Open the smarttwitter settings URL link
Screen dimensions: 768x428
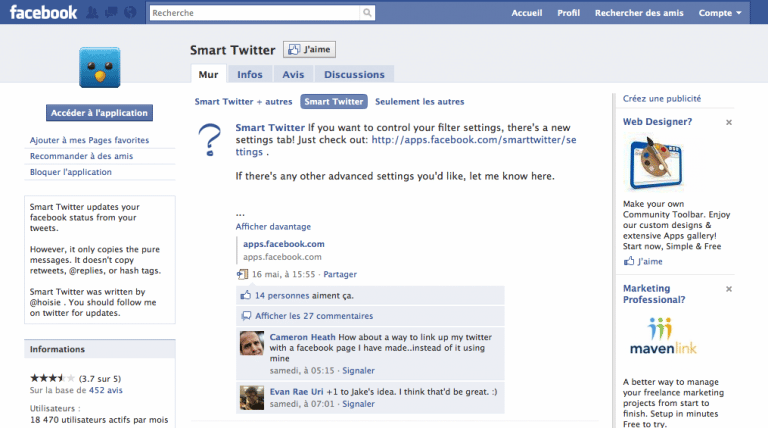click(x=473, y=140)
